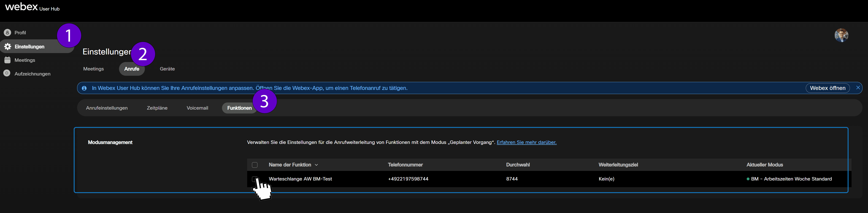The height and width of the screenshot is (213, 868).
Task: Click the Aktueller Modus column header
Action: click(x=765, y=165)
